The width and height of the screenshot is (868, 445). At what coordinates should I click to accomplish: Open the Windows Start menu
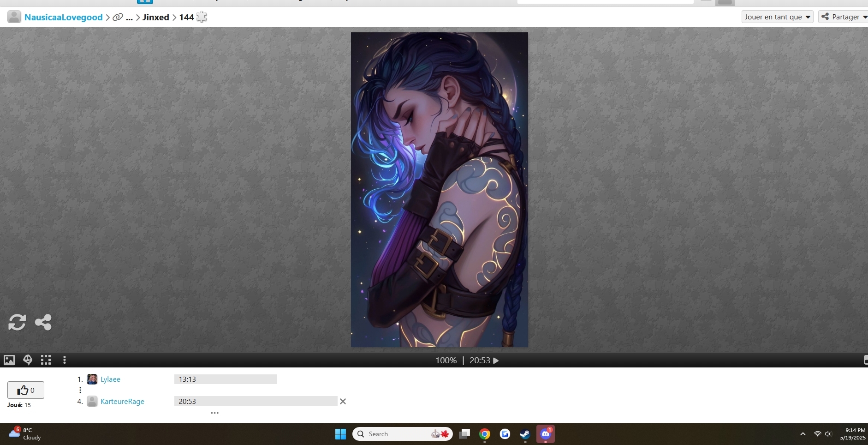coord(340,434)
